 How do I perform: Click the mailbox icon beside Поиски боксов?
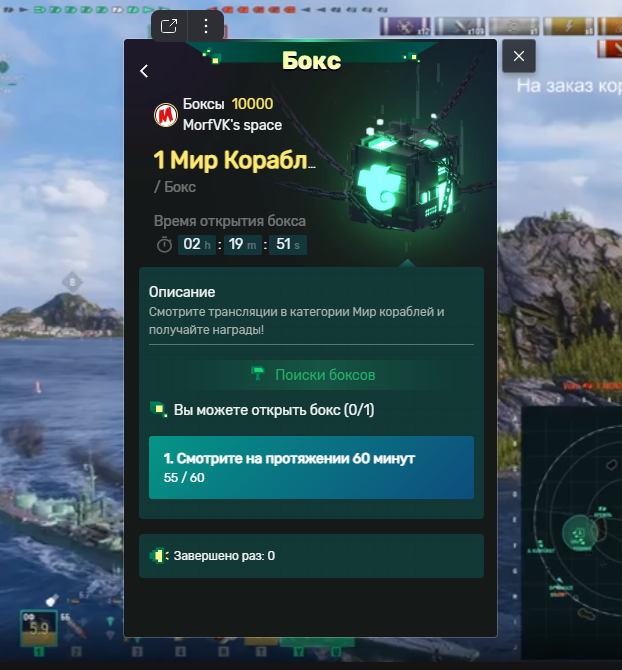(258, 373)
